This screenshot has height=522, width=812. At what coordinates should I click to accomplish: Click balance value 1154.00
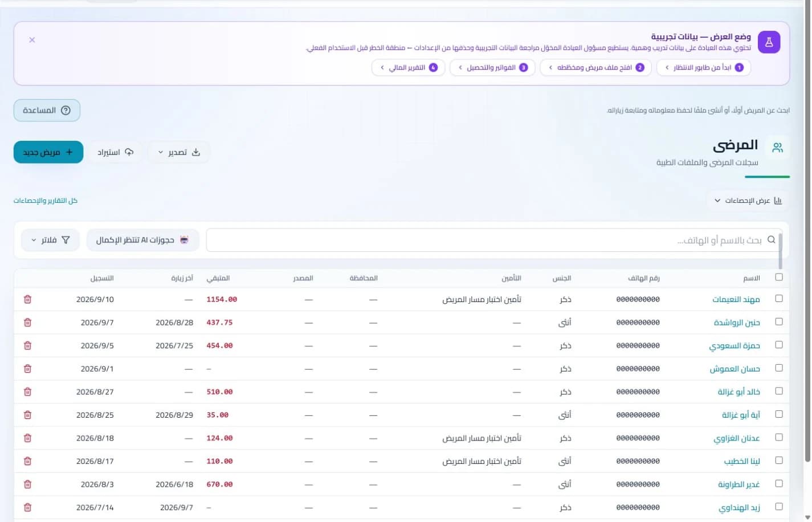[x=222, y=299]
